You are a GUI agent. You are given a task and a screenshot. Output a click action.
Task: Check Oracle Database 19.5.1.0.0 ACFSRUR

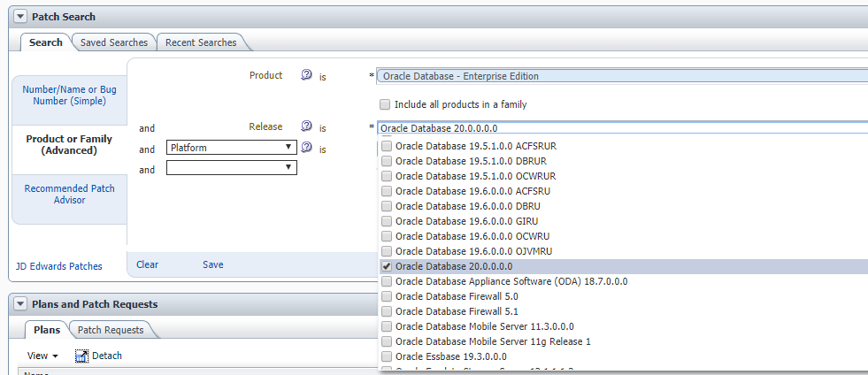(x=387, y=146)
